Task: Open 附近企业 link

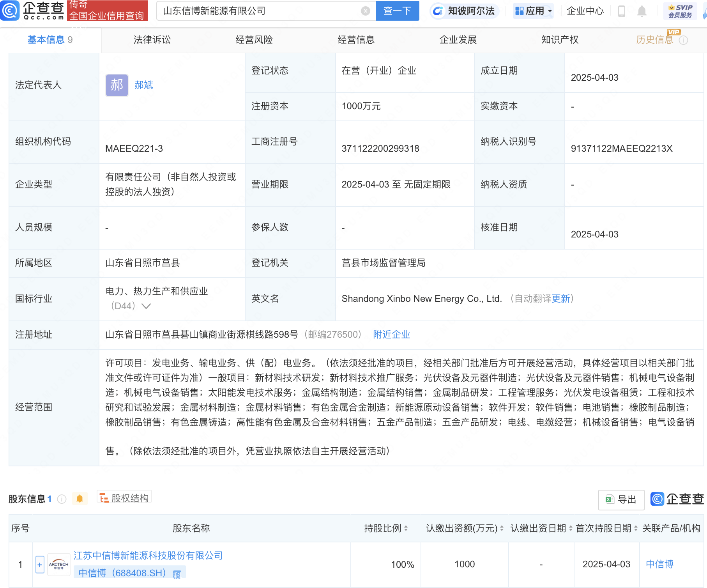Action: pyautogui.click(x=392, y=335)
